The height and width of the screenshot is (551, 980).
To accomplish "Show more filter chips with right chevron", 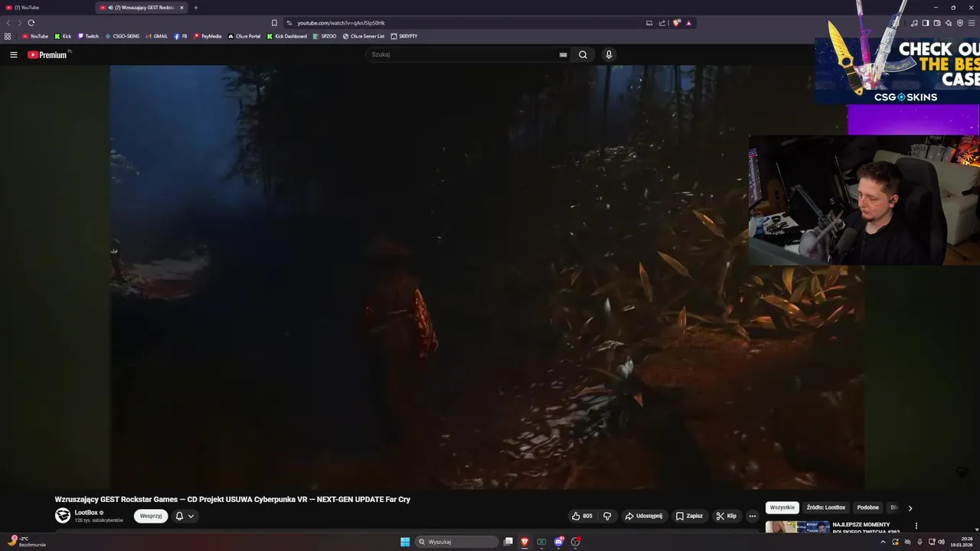I will coord(910,507).
